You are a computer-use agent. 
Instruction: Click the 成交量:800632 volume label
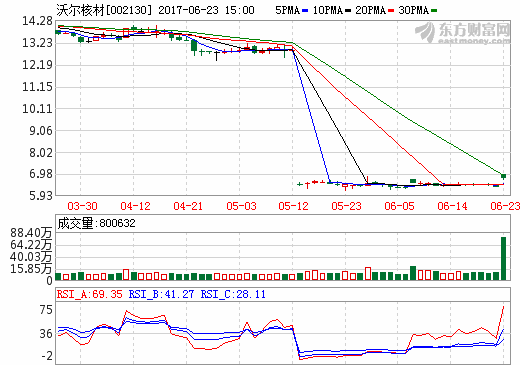pos(96,223)
